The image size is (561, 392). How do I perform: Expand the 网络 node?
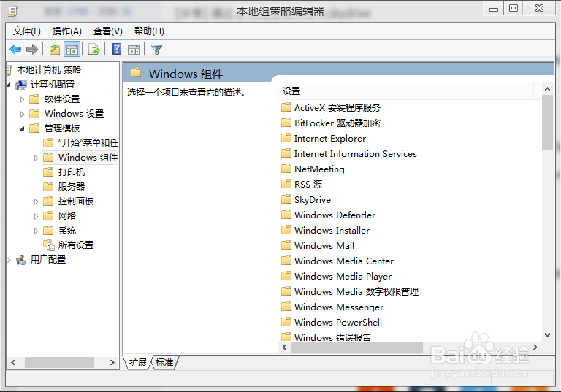[36, 216]
